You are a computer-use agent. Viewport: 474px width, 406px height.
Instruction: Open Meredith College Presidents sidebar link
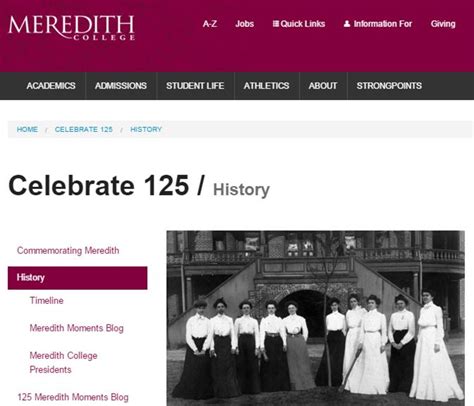pyautogui.click(x=63, y=362)
